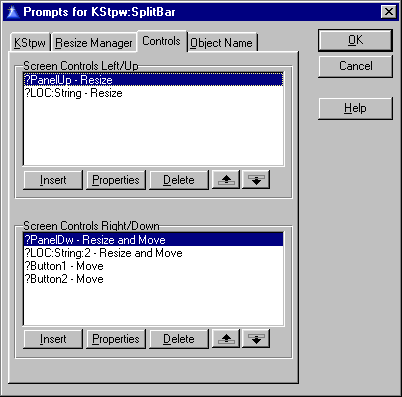Viewport: 402px width, 397px height.
Task: Confirm the dialog with OK
Action: [x=355, y=40]
